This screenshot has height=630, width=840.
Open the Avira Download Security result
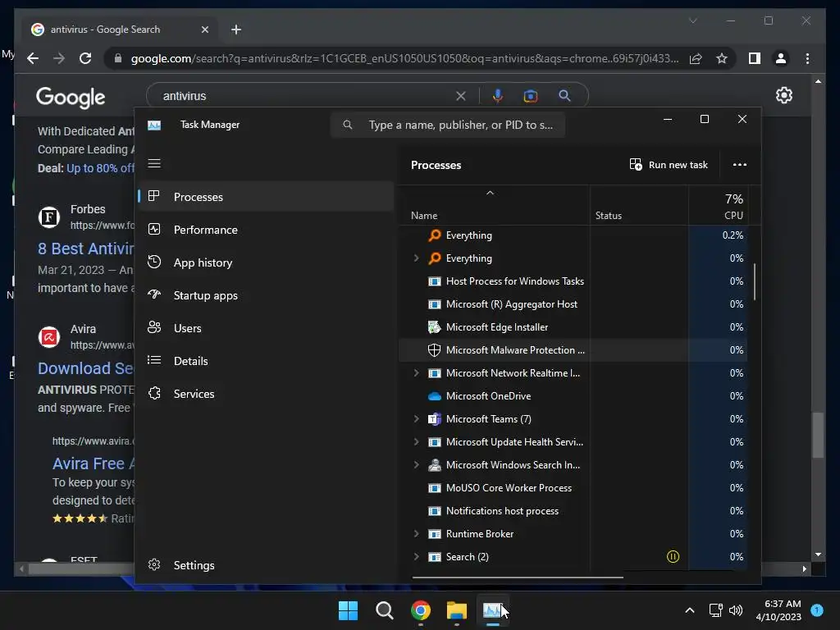pyautogui.click(x=85, y=368)
